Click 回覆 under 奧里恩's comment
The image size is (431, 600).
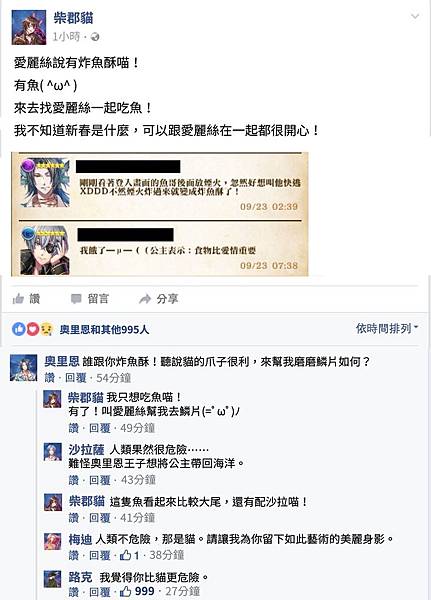(x=76, y=378)
